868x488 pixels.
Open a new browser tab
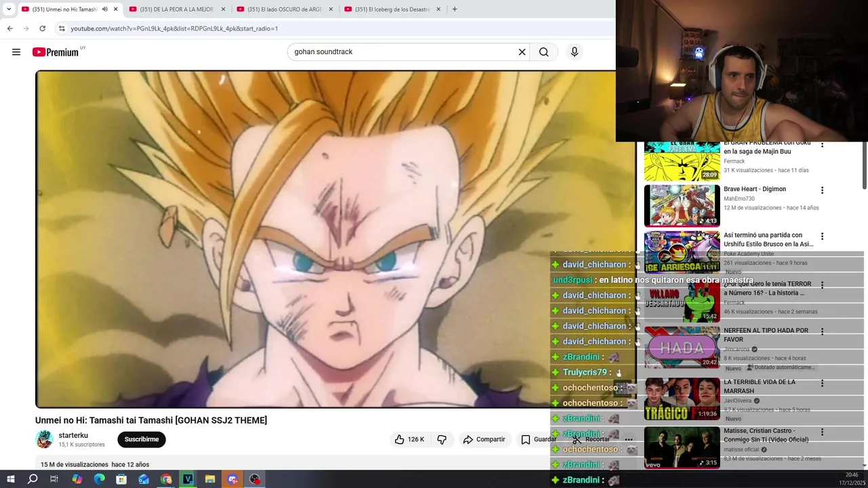pyautogui.click(x=454, y=9)
